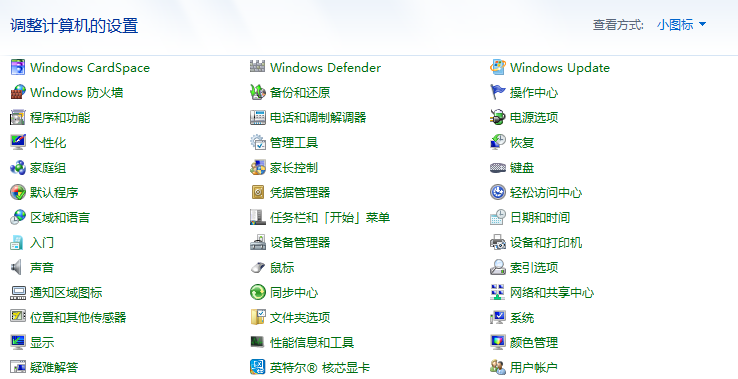Click the 家庭组 spheres icon
This screenshot has height=379, width=738.
[18, 167]
